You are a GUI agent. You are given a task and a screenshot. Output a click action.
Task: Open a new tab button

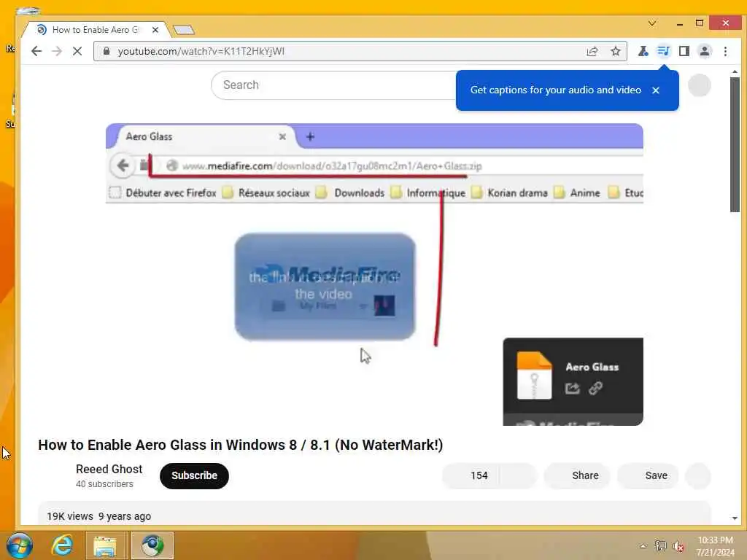coord(183,30)
